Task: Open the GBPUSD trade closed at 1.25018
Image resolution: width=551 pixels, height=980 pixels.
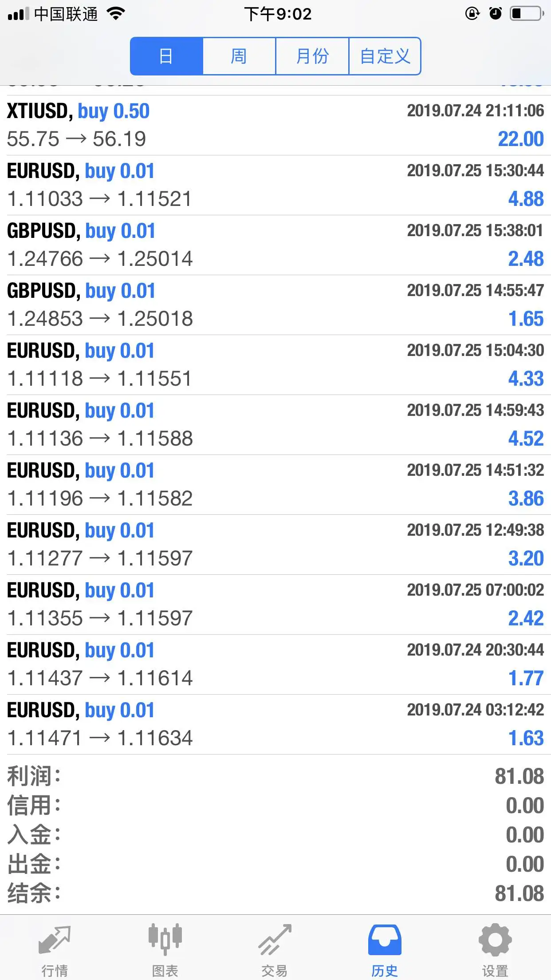Action: point(275,305)
